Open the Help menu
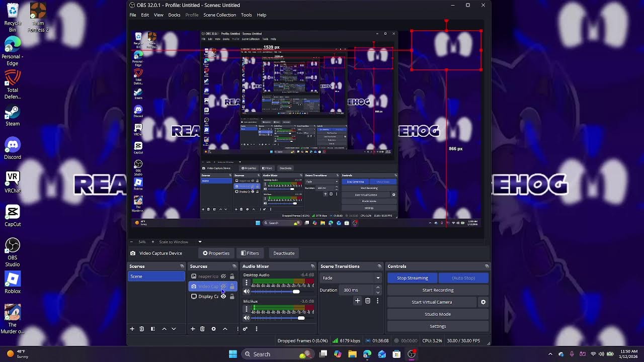The height and width of the screenshot is (362, 644). coord(262,15)
